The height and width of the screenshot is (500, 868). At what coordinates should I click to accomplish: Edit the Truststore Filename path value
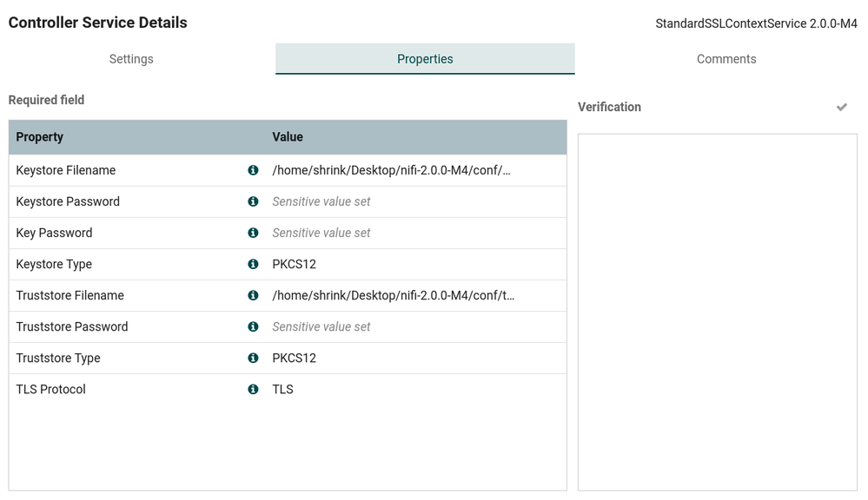pos(393,295)
